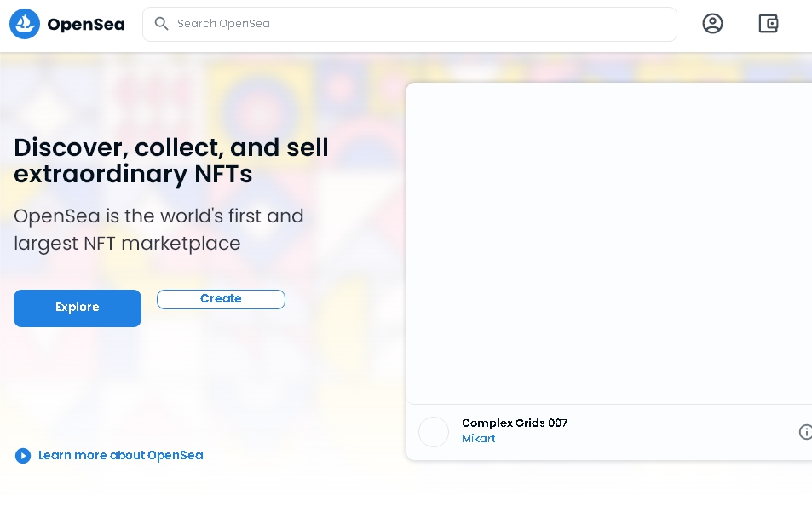The height and width of the screenshot is (530, 812).
Task: Open the wallet icon in header
Action: pyautogui.click(x=768, y=24)
